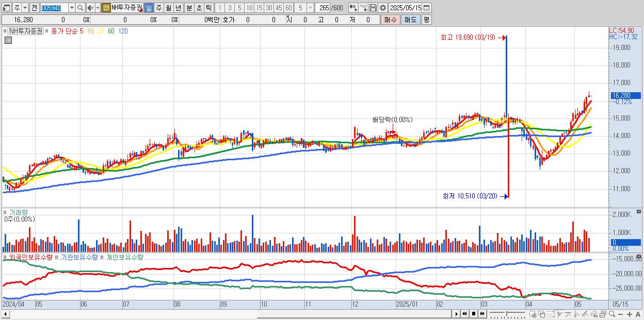Image resolution: width=644 pixels, height=320 pixels.
Task: Click the add line chart icon
Action: [x=363, y=8]
